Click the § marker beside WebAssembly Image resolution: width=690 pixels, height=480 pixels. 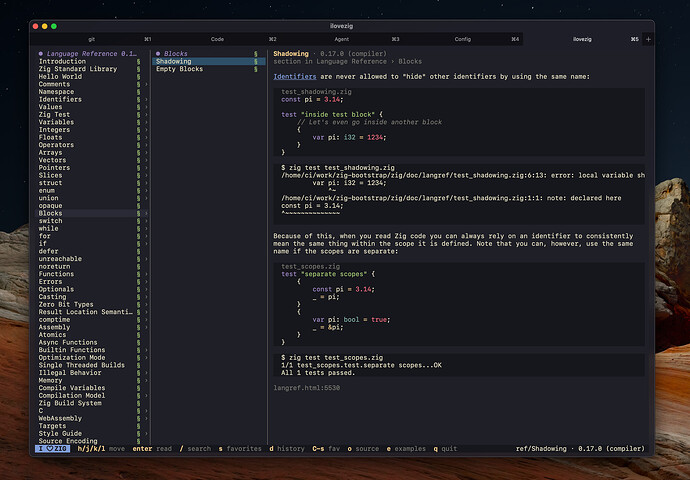(138, 418)
